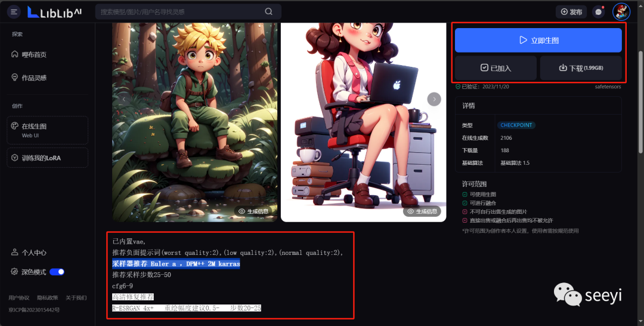Click the 下载量 188 value

(505, 150)
